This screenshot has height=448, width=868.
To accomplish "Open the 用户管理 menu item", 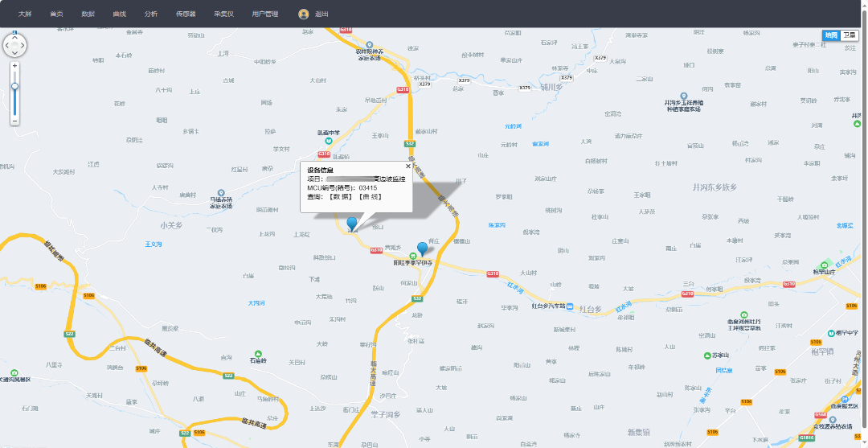I will (x=265, y=14).
